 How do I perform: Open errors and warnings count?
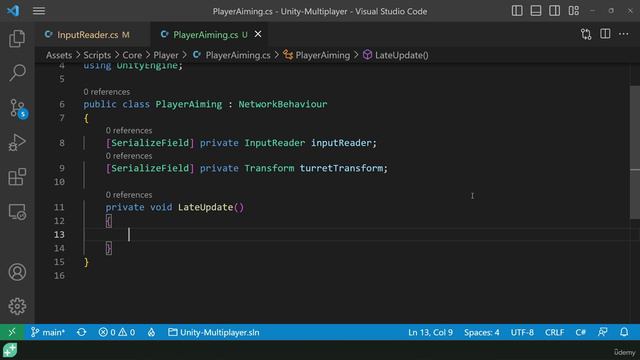click(x=117, y=332)
